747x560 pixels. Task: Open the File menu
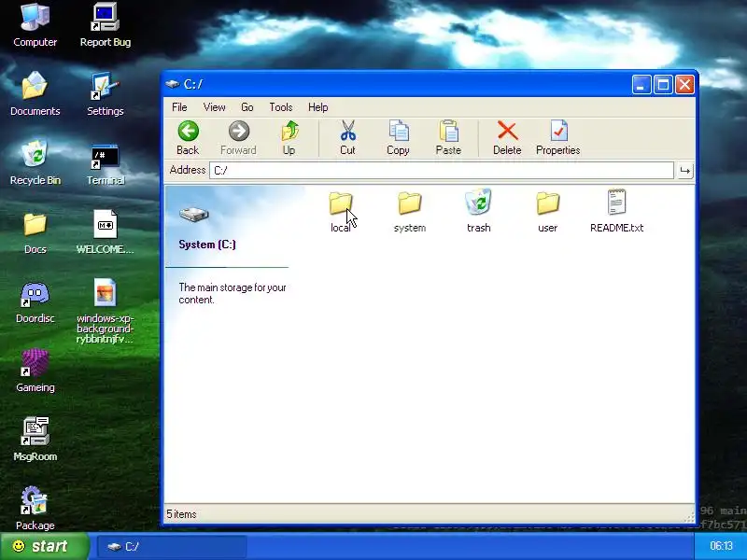coord(179,107)
